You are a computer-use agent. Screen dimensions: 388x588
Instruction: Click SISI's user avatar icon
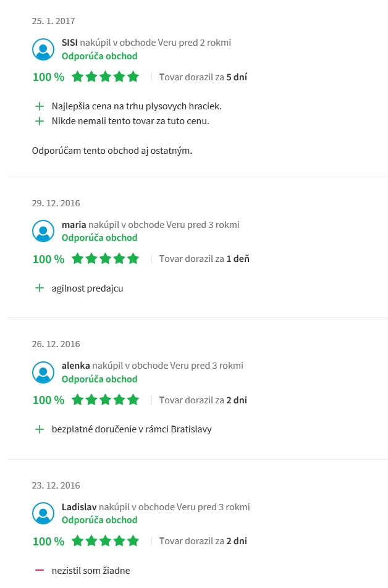[43, 49]
